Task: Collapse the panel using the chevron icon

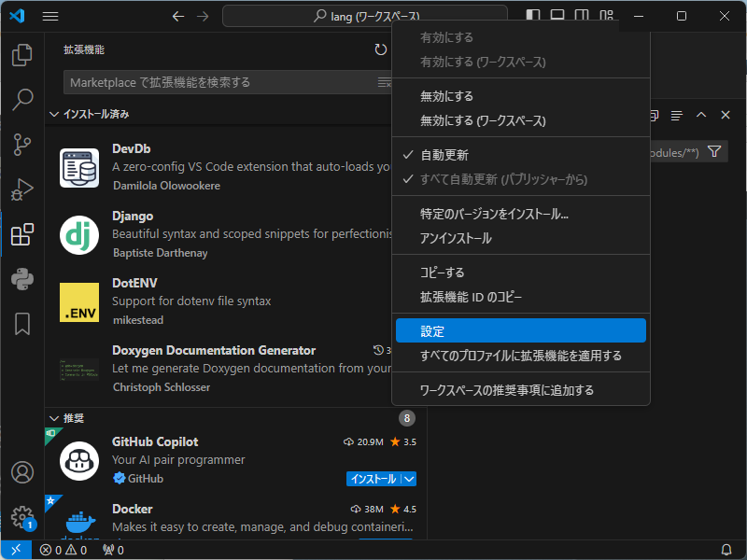Action: click(x=700, y=115)
